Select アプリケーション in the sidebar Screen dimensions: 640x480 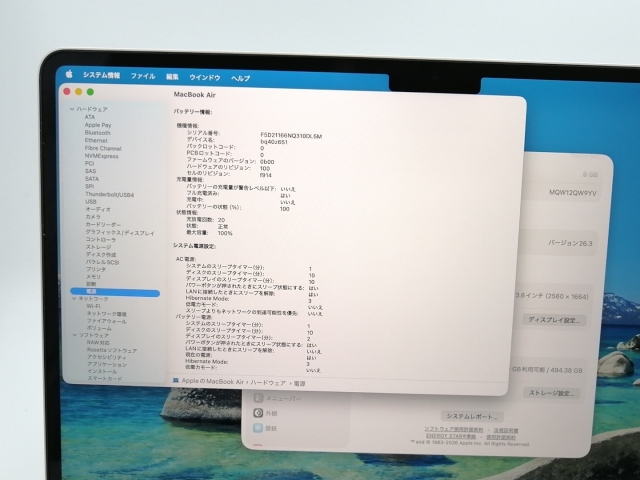pos(107,364)
